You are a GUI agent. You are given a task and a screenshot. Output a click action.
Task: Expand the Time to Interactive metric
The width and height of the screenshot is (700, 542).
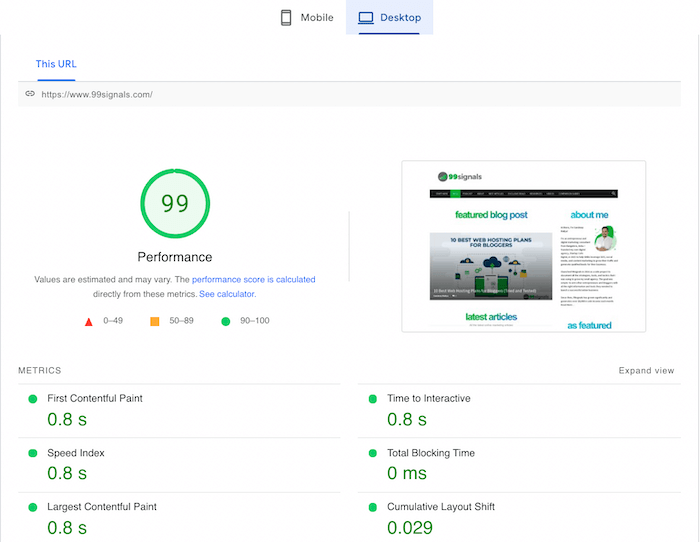(x=428, y=398)
